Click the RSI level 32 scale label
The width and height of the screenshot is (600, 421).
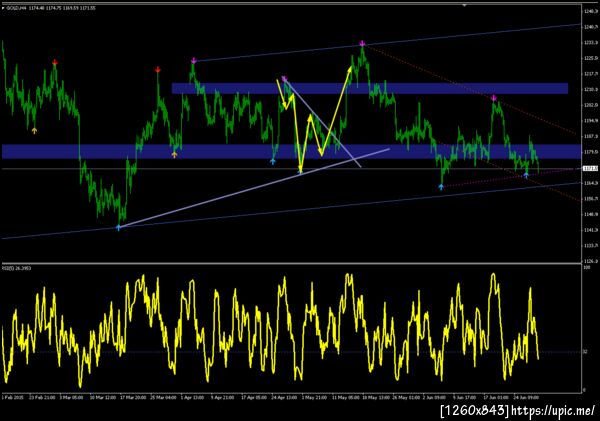(585, 352)
